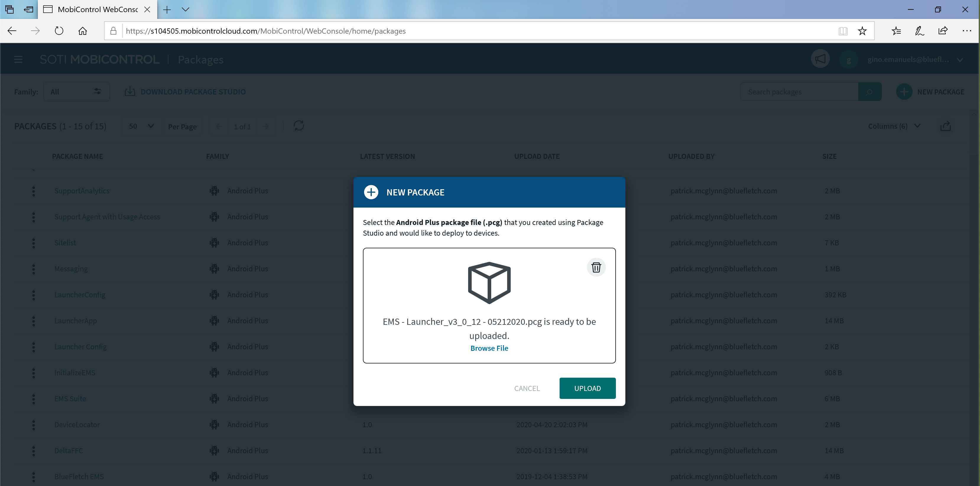The width and height of the screenshot is (980, 486).
Task: Click the announcements megaphone icon
Action: tap(820, 59)
